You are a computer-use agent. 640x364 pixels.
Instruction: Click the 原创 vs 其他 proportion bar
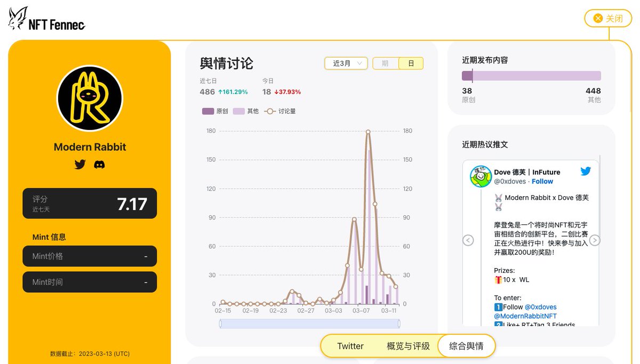click(x=532, y=76)
